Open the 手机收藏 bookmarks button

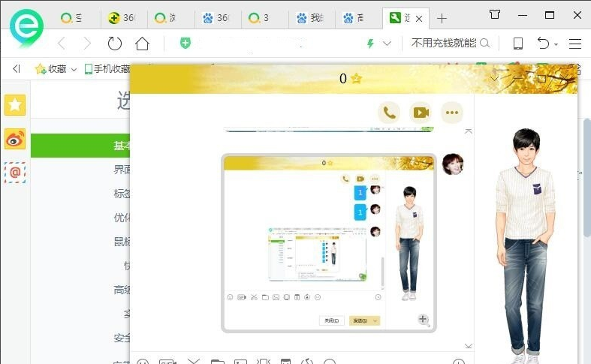[107, 69]
